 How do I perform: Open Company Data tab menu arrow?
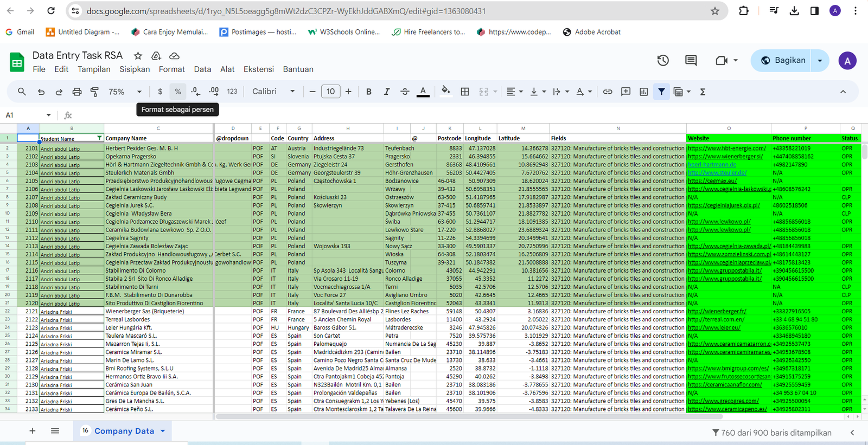tap(163, 431)
